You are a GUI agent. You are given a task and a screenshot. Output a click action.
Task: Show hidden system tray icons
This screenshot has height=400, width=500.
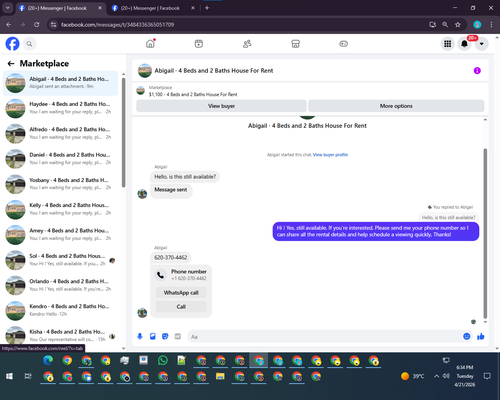tap(436, 376)
